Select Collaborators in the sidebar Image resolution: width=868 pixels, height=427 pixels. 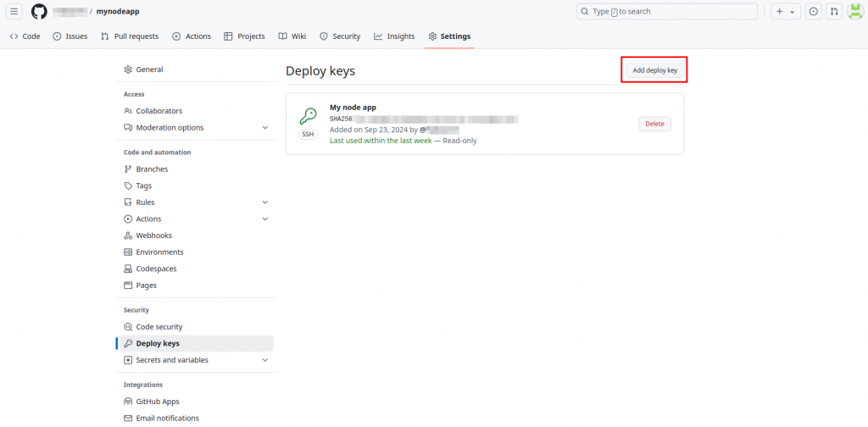coord(159,111)
